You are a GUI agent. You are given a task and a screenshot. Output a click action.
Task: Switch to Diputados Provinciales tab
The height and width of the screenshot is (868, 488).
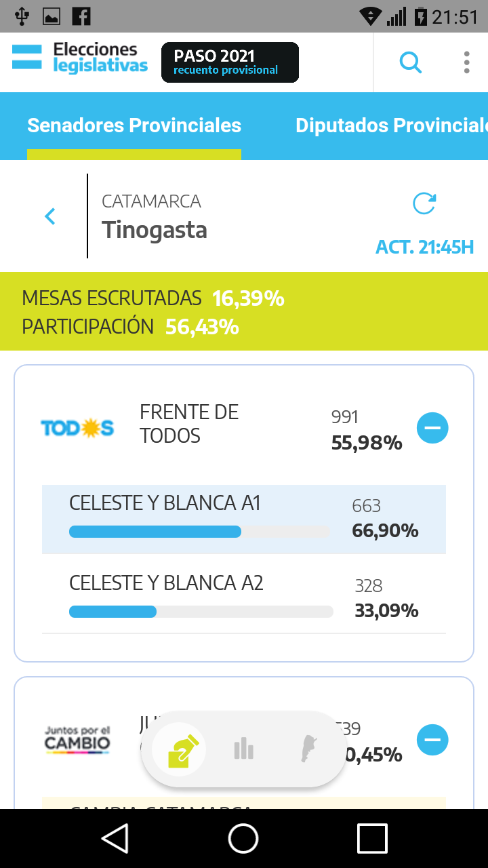[x=391, y=125]
